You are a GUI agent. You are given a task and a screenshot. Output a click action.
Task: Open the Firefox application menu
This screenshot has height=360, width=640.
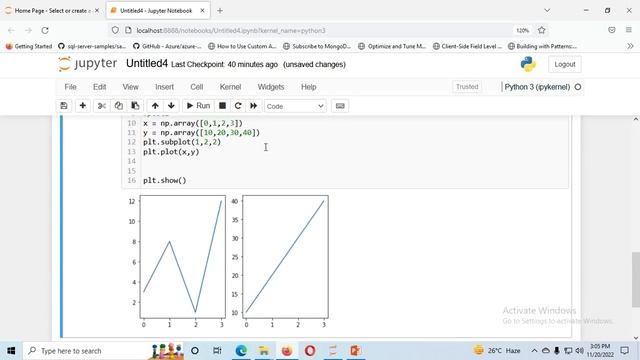(629, 30)
